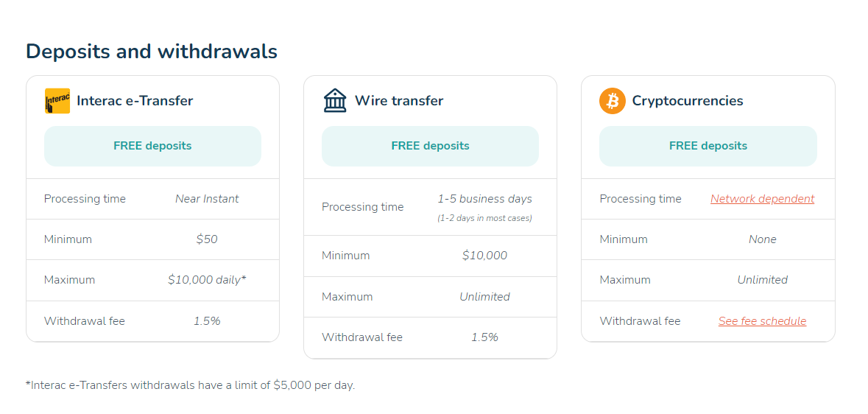Open the See fee schedule link
868x414 pixels.
(762, 321)
